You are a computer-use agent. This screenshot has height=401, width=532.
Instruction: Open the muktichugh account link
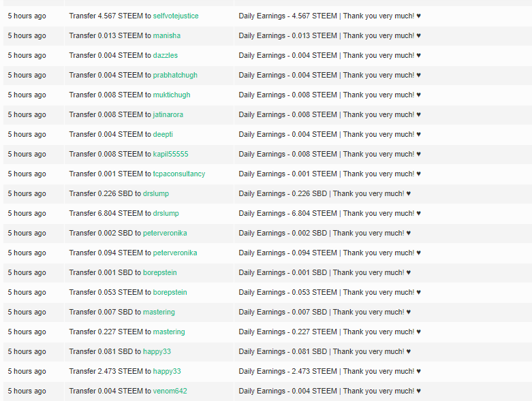click(172, 95)
